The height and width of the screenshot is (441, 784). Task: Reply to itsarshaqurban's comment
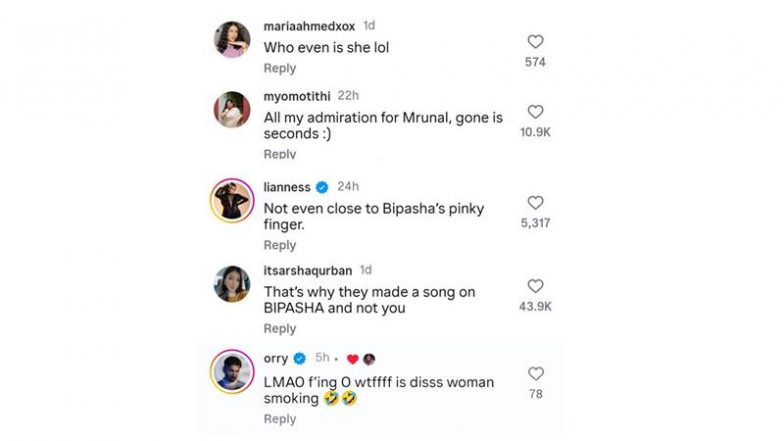pos(280,329)
